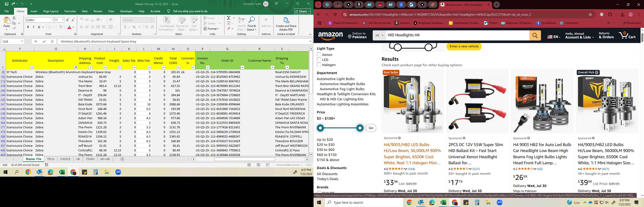Open language EN selector on Amazon
644x207 pixels.
[554, 37]
